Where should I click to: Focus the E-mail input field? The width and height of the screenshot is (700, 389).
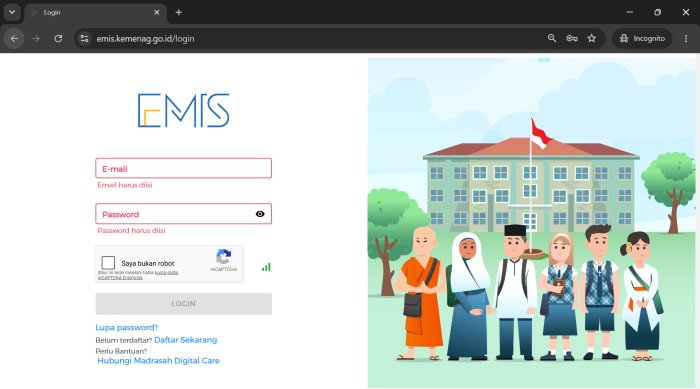point(183,168)
